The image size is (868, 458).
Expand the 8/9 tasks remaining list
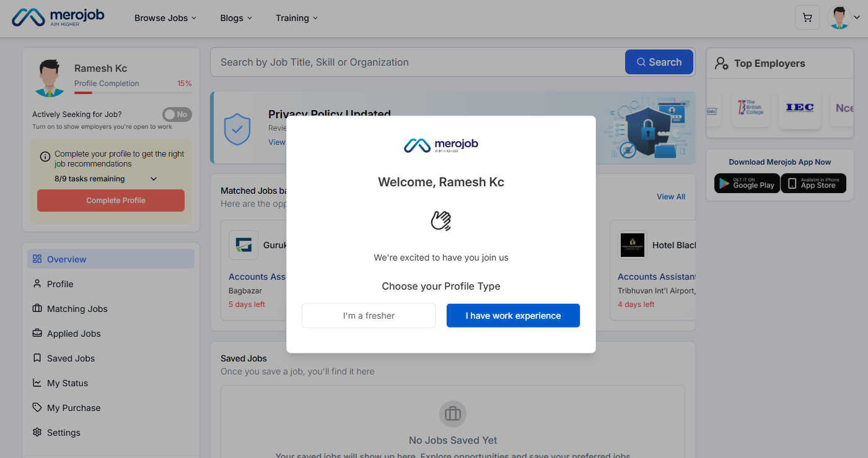[x=154, y=179]
